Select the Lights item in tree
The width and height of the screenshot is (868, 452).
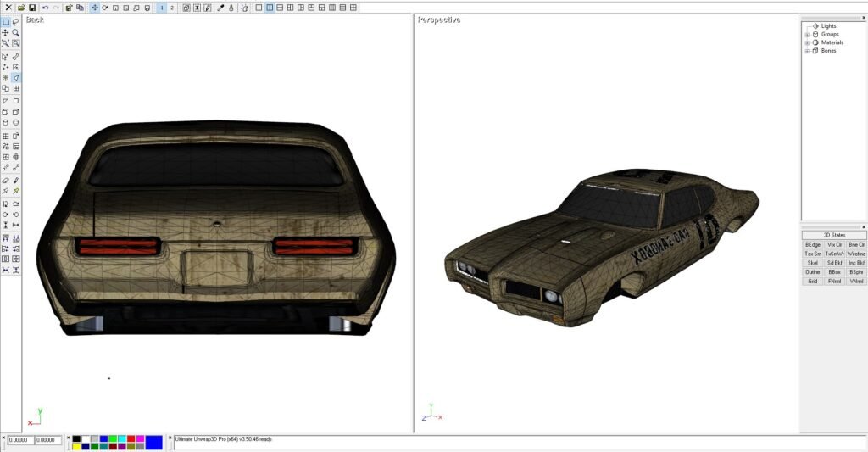(828, 26)
